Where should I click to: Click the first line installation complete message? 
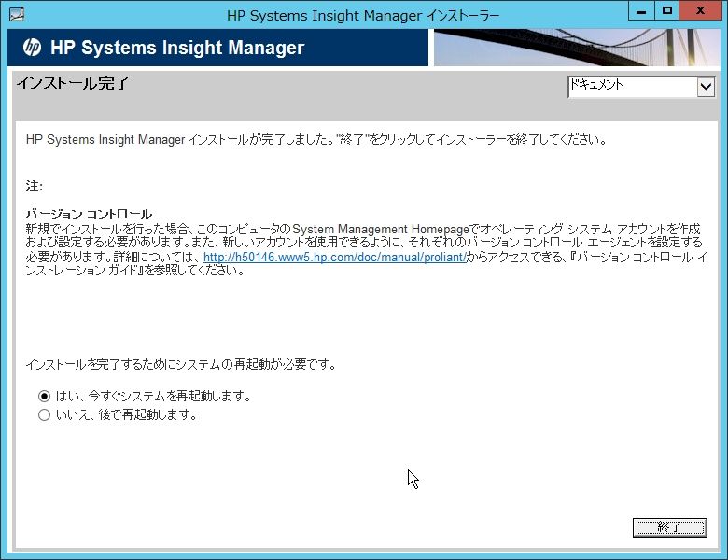point(316,140)
